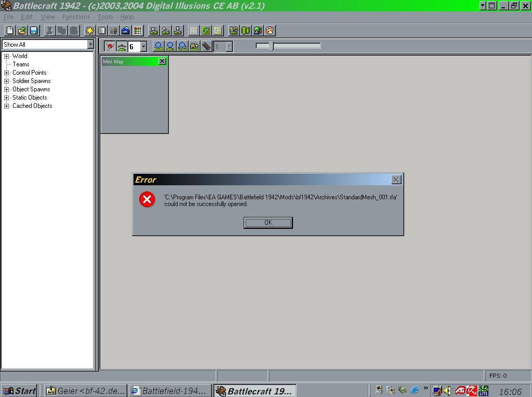
Task: Switch to Geier bf-42.de taskbar window
Action: [85, 391]
